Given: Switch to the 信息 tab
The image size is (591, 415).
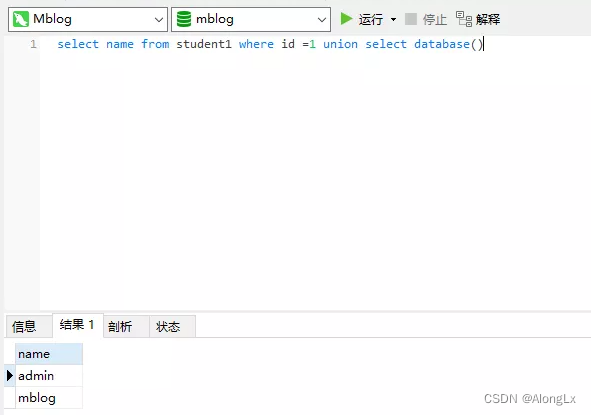Looking at the screenshot, I should (29, 326).
